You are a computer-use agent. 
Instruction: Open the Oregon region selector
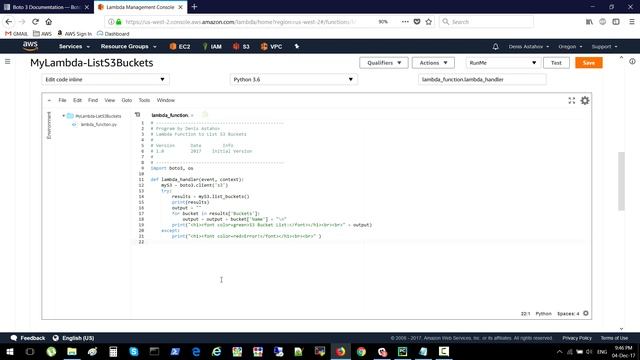click(570, 47)
